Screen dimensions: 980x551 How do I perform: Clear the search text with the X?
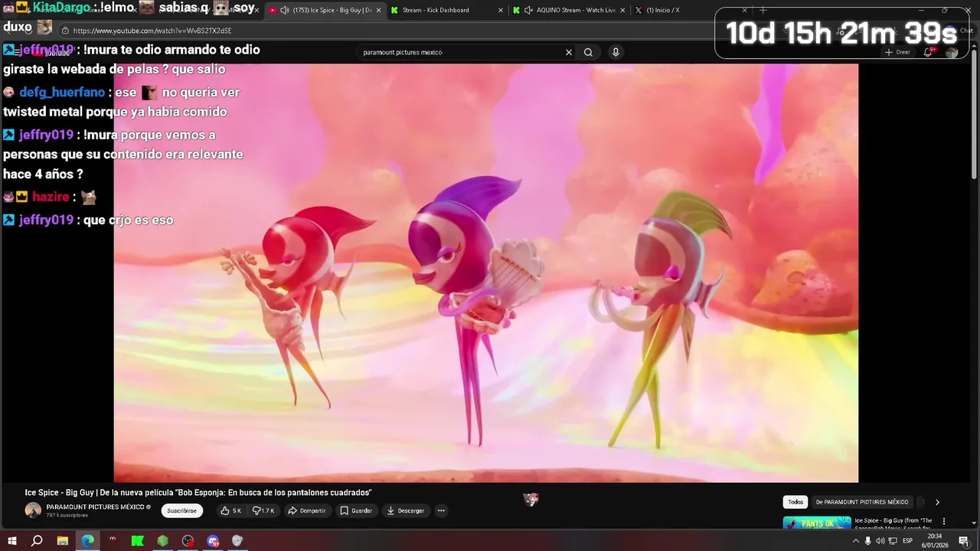pos(569,52)
